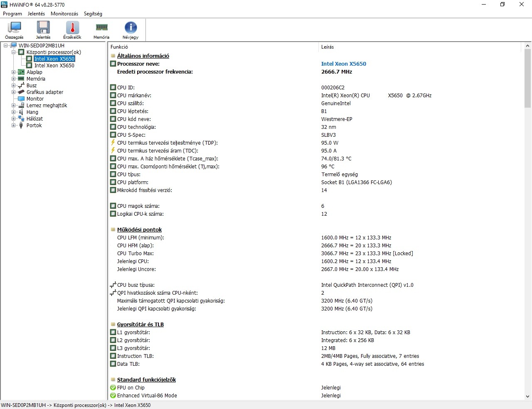Click the Data TLB row label
This screenshot has width=532, height=409.
tap(128, 364)
